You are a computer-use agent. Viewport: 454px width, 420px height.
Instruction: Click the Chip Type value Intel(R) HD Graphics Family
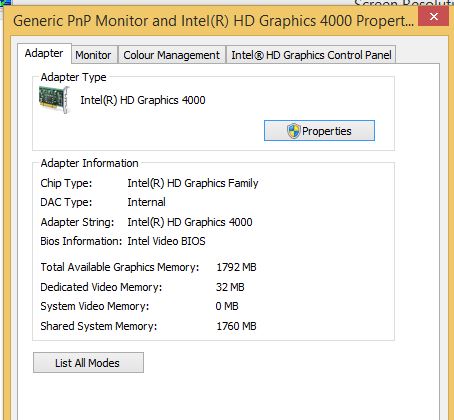(x=193, y=183)
